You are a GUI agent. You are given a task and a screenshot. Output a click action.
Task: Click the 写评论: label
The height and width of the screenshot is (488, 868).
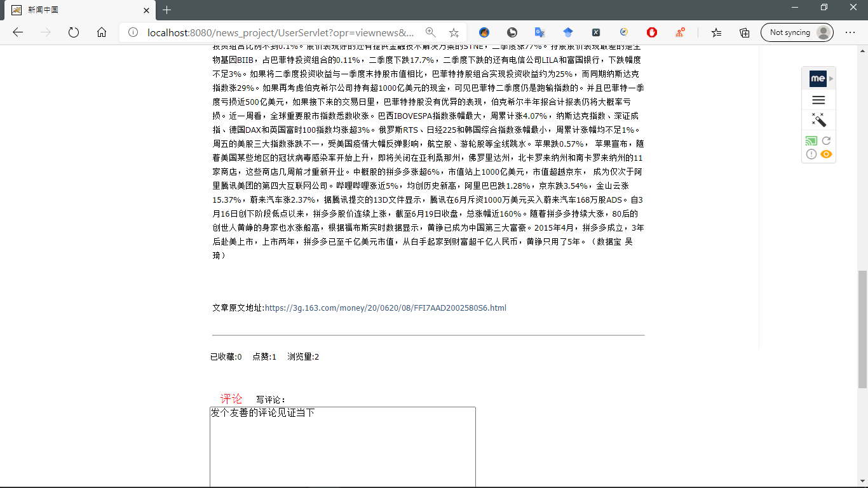(x=271, y=400)
